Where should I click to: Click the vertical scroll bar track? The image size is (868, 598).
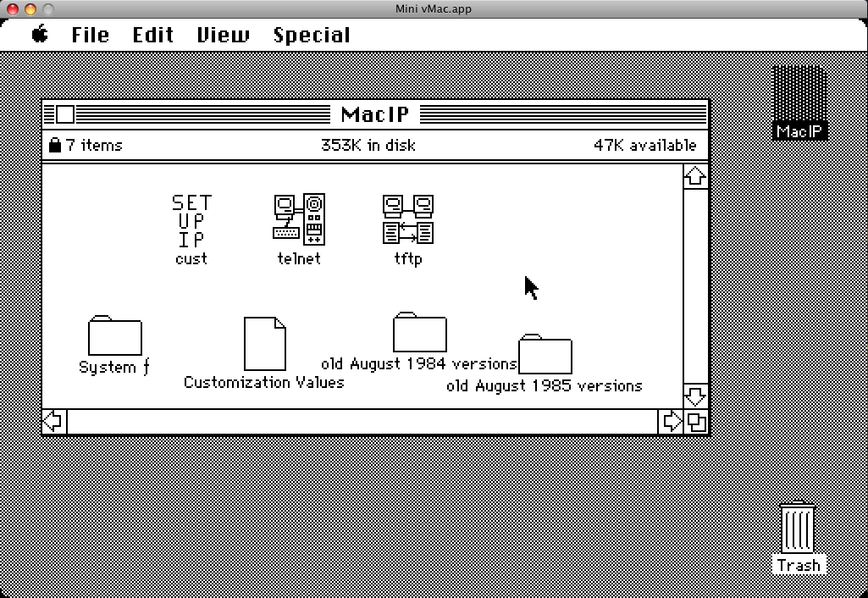coord(695,286)
